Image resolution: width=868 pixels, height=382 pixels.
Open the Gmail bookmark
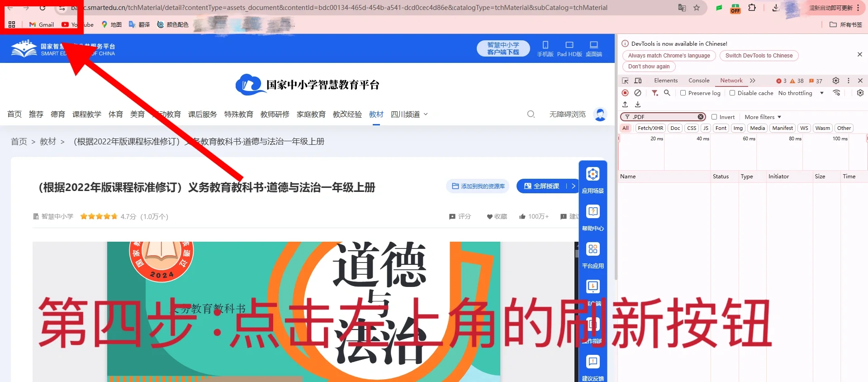click(x=42, y=24)
